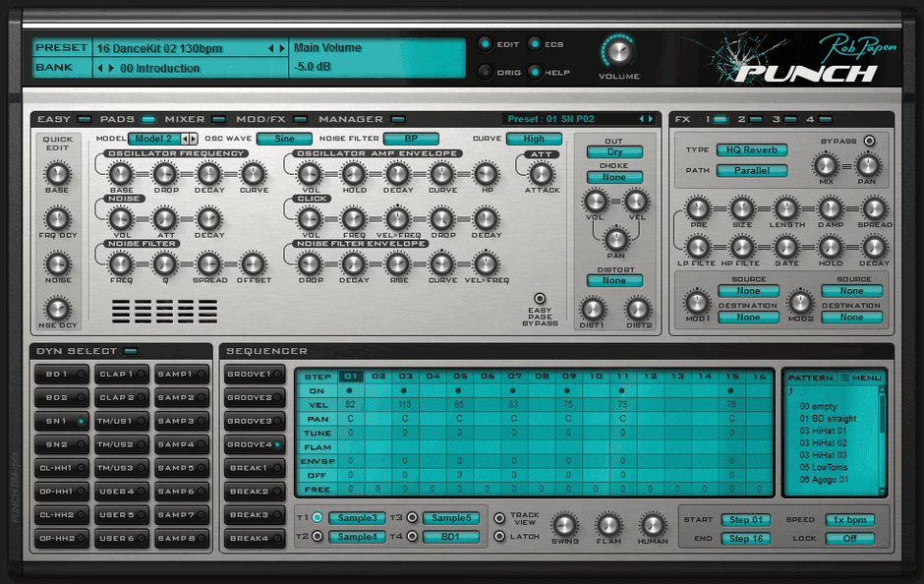Change OSC WAVE from Sine
924x584 pixels.
pos(284,139)
